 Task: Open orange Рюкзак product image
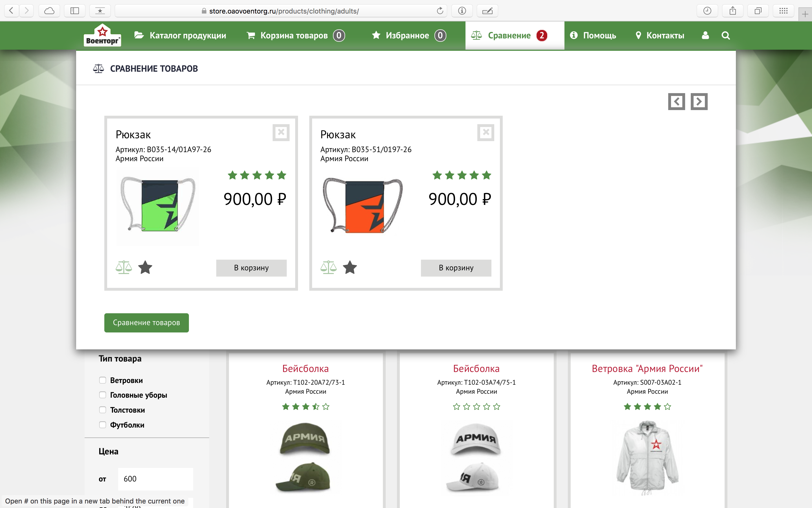pyautogui.click(x=362, y=205)
